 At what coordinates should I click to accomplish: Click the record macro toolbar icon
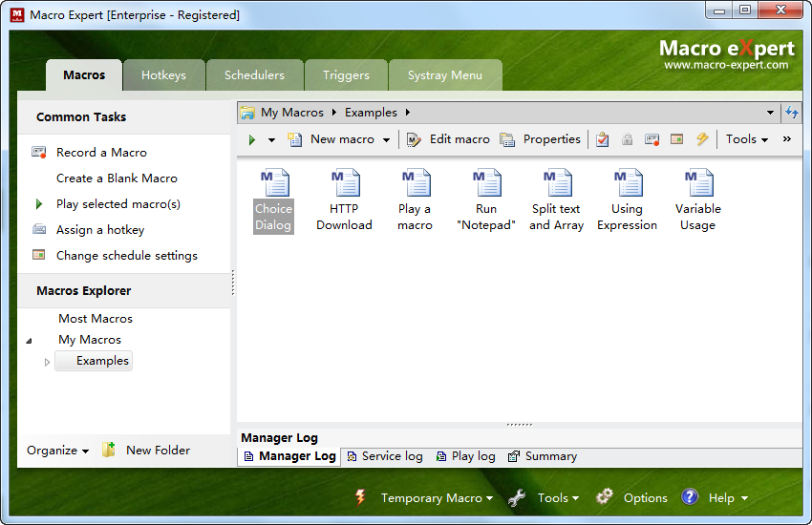pyautogui.click(x=652, y=139)
